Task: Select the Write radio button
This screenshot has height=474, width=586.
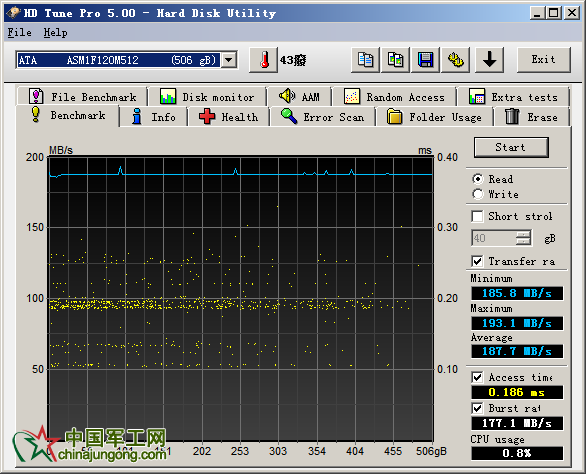Action: 477,194
